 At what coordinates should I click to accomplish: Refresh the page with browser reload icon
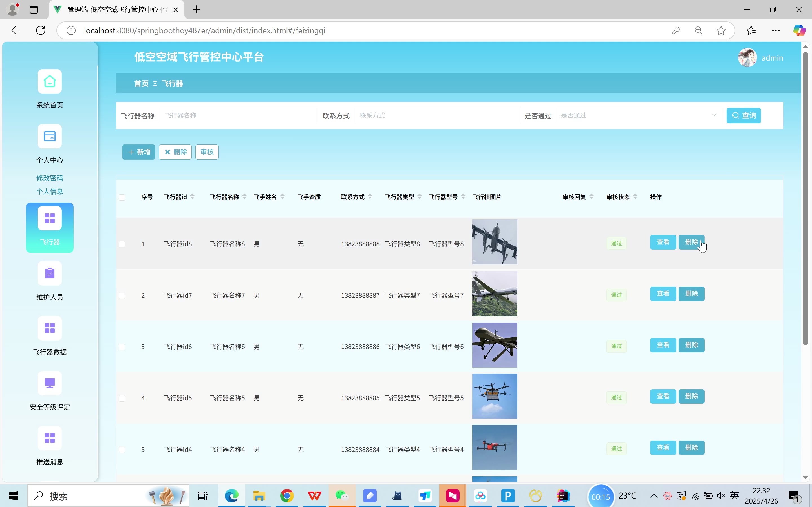click(x=41, y=30)
